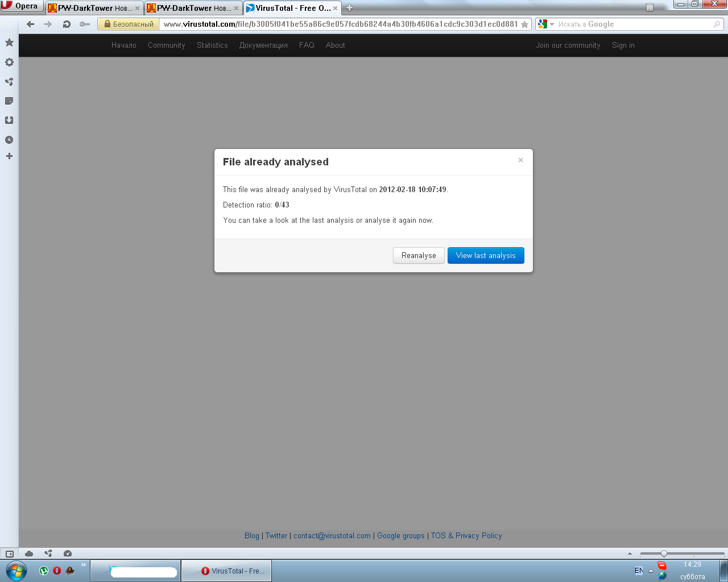Close the second PW-DarkTower tab

coord(236,8)
